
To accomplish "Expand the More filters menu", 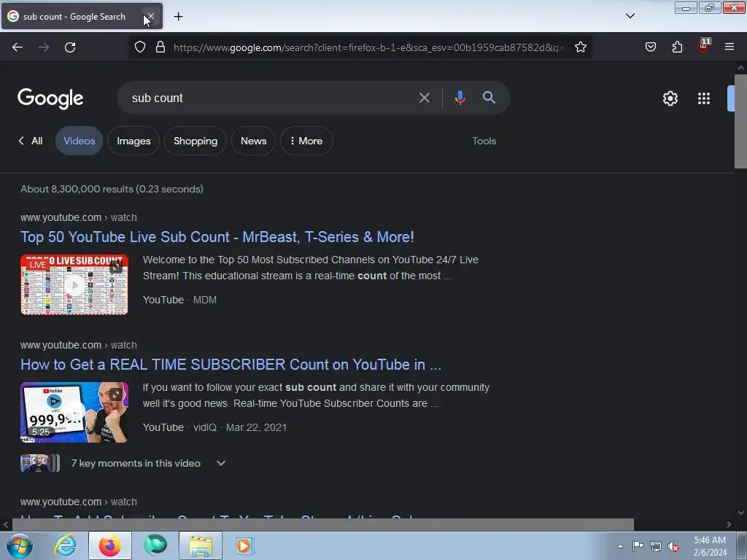I will (x=306, y=141).
